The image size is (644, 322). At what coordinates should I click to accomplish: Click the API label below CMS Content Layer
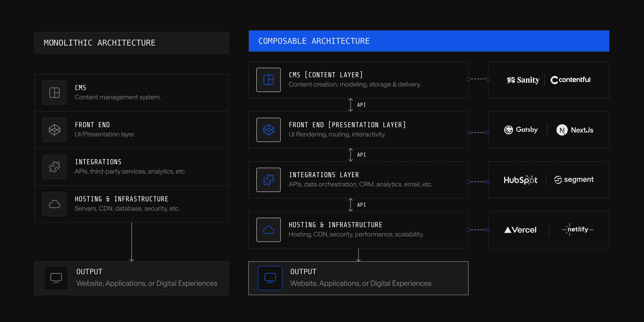coord(361,105)
